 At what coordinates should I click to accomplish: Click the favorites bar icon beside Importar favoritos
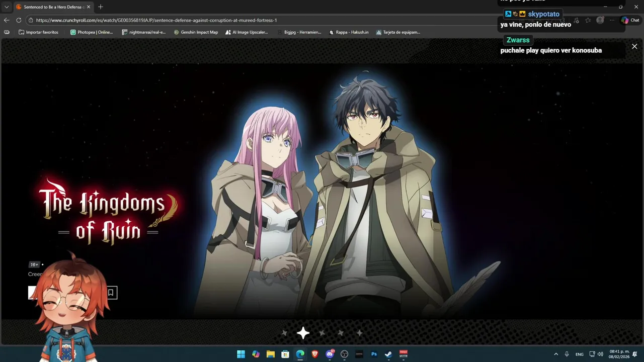coord(7,32)
